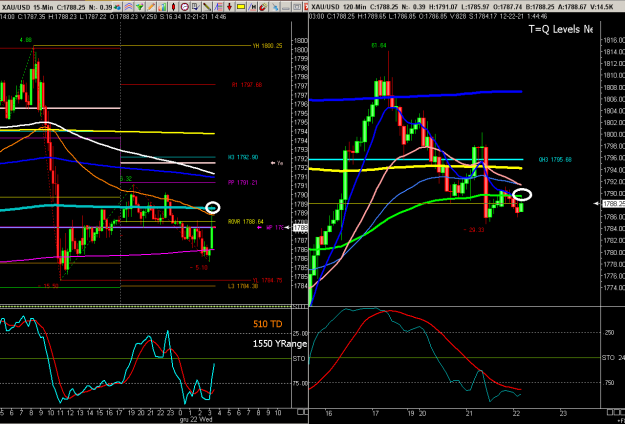The image size is (625, 424).
Task: Select the green funnel filter icon
Action: point(140,7)
